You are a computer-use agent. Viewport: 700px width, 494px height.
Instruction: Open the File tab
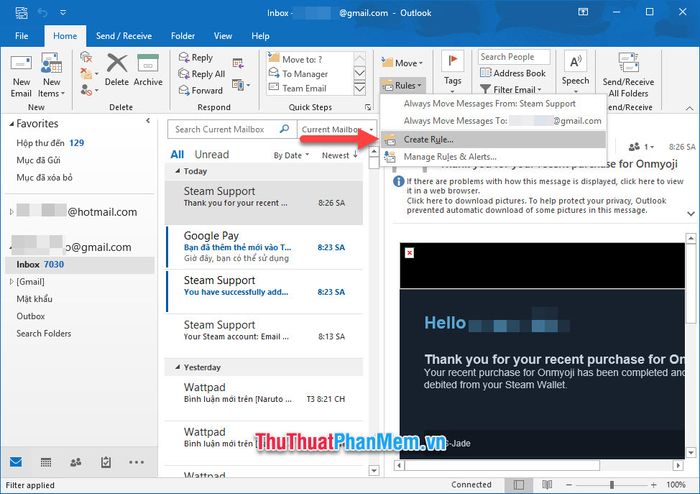[x=21, y=36]
